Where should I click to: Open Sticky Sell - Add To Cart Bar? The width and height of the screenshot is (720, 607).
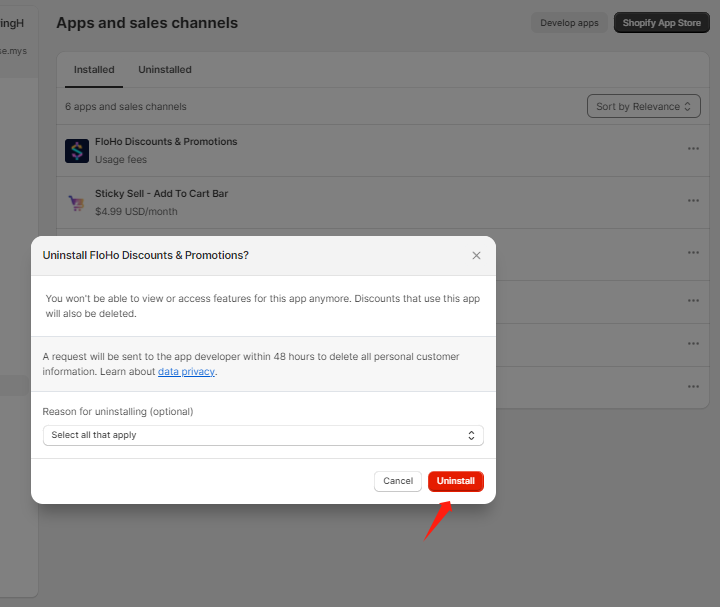pyautogui.click(x=161, y=194)
